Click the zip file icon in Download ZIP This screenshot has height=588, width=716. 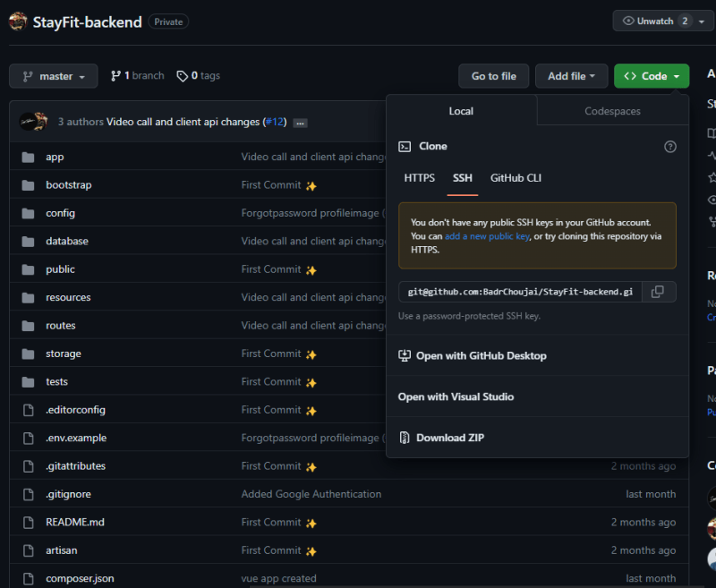coord(405,438)
